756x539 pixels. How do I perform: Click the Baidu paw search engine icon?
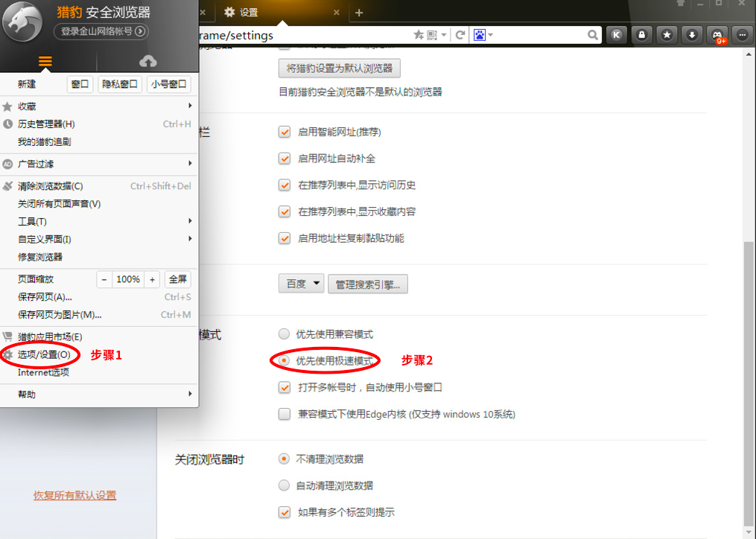click(479, 35)
